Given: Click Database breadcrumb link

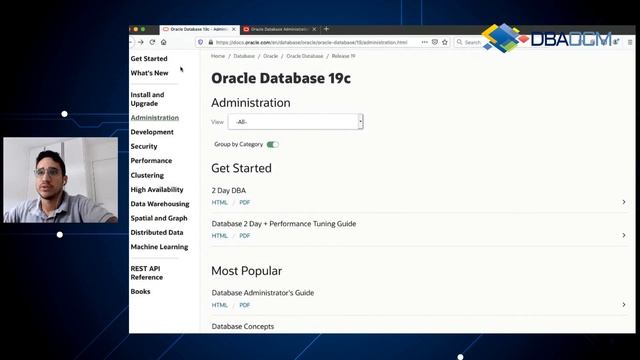Looking at the screenshot, I should (244, 56).
